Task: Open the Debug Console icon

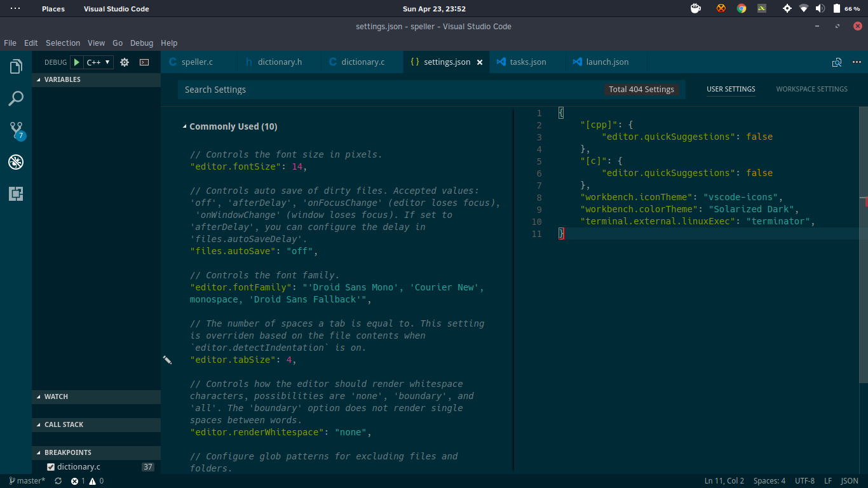Action: click(144, 62)
